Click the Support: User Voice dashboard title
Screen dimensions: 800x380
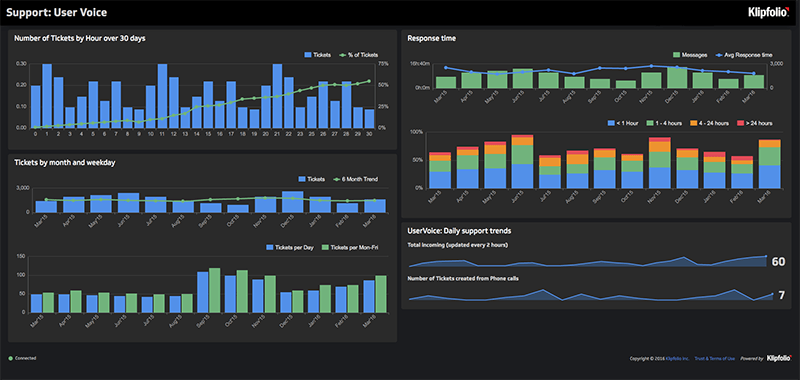pyautogui.click(x=57, y=13)
